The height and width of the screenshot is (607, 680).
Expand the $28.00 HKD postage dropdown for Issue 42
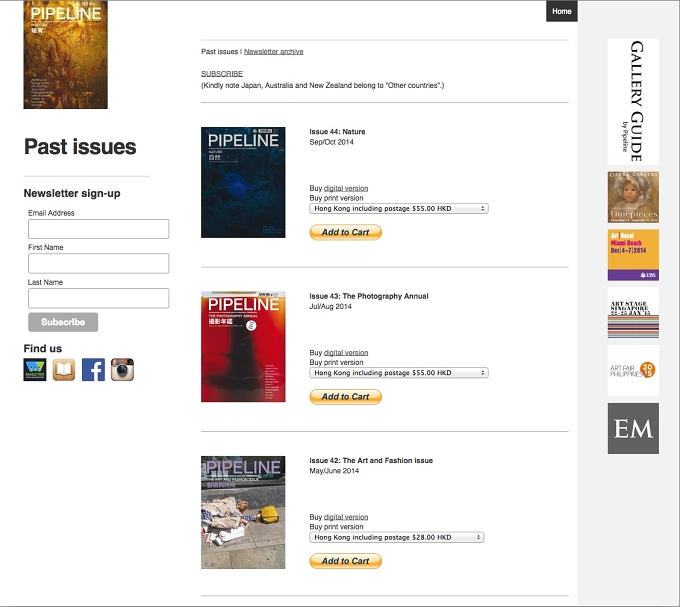pyautogui.click(x=397, y=537)
